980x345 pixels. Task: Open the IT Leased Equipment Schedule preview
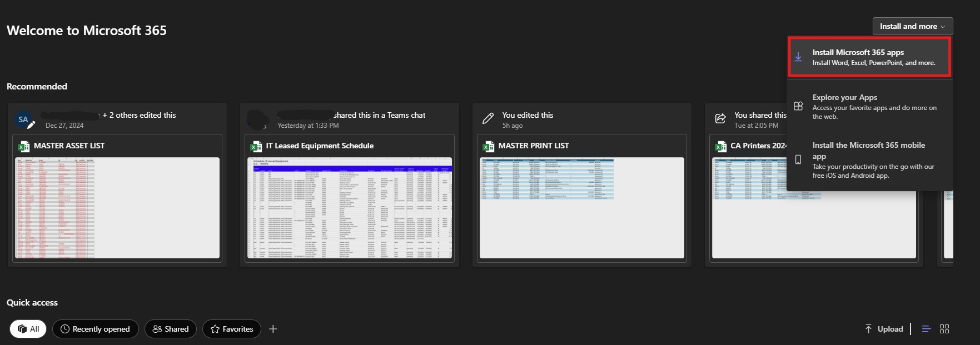point(350,208)
